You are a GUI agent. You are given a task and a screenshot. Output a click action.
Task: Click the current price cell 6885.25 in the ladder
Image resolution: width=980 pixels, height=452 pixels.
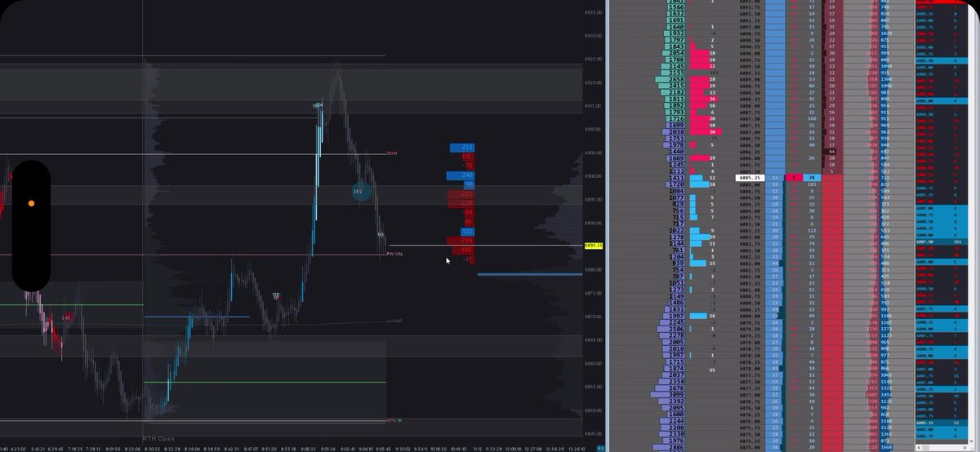[x=751, y=177]
